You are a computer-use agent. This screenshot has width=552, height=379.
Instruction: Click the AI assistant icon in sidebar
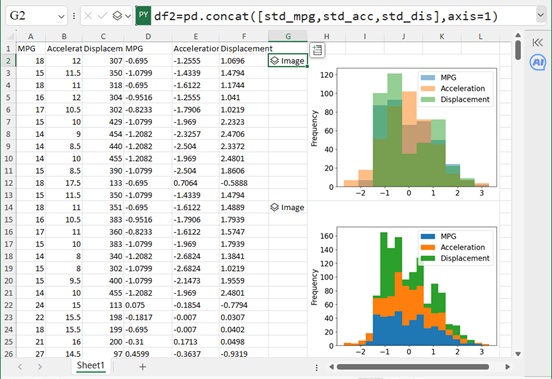click(538, 63)
